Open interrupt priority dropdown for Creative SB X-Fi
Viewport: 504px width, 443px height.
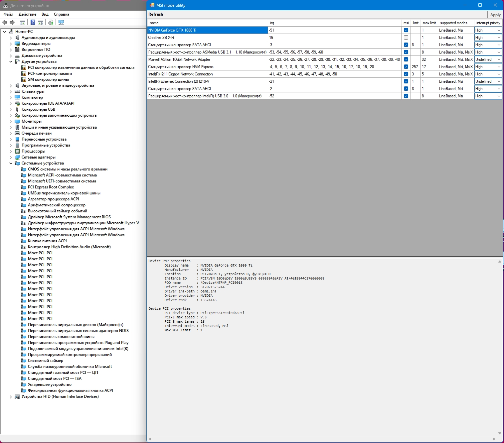488,38
